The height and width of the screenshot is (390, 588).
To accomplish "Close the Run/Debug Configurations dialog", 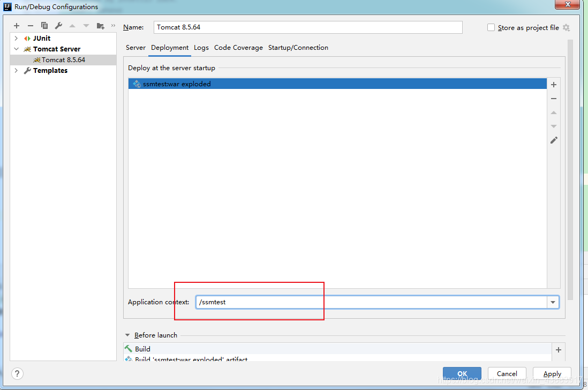I will click(x=568, y=4).
